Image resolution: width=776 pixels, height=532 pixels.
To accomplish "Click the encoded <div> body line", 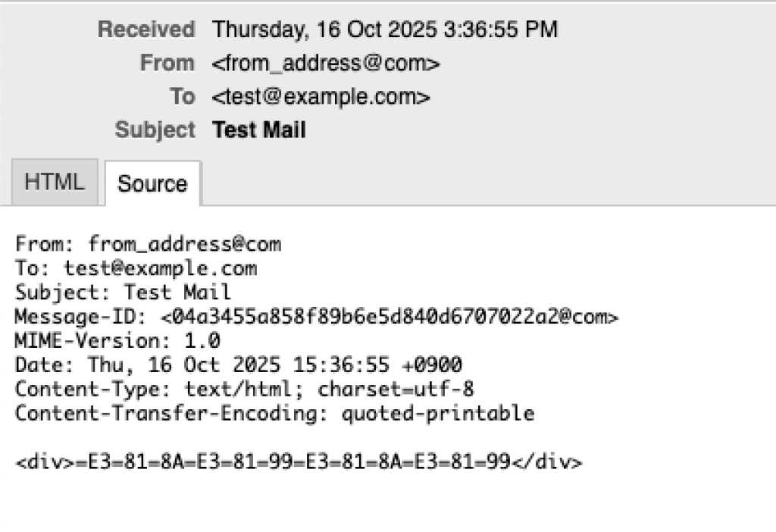I will click(299, 462).
